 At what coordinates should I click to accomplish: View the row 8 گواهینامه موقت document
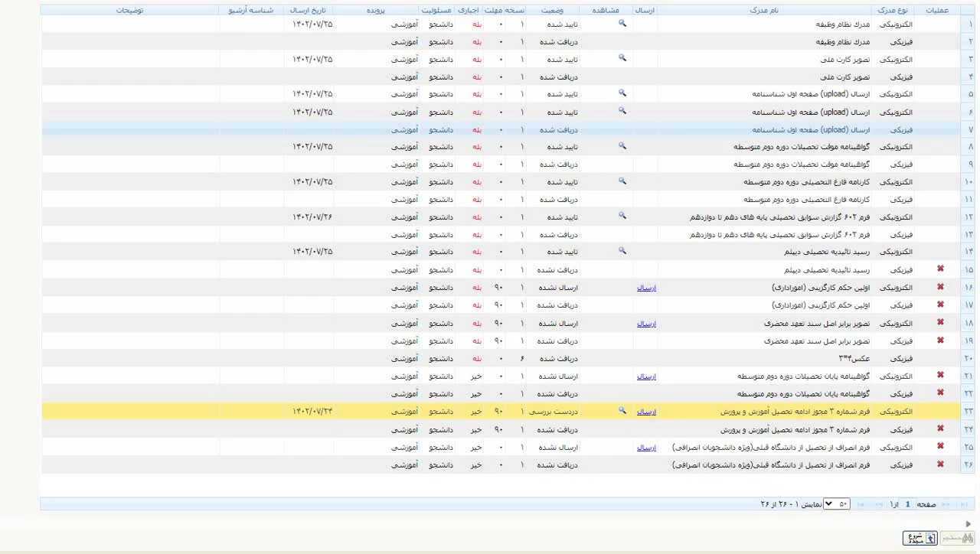(622, 145)
